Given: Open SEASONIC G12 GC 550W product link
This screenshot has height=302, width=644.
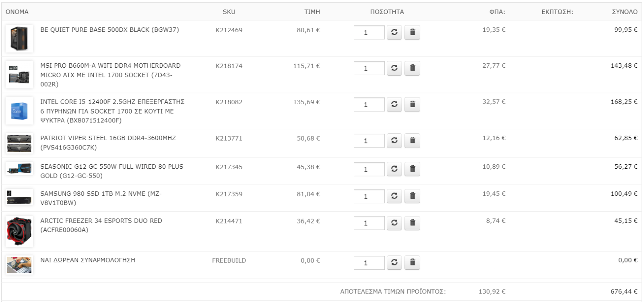Looking at the screenshot, I should coord(111,171).
